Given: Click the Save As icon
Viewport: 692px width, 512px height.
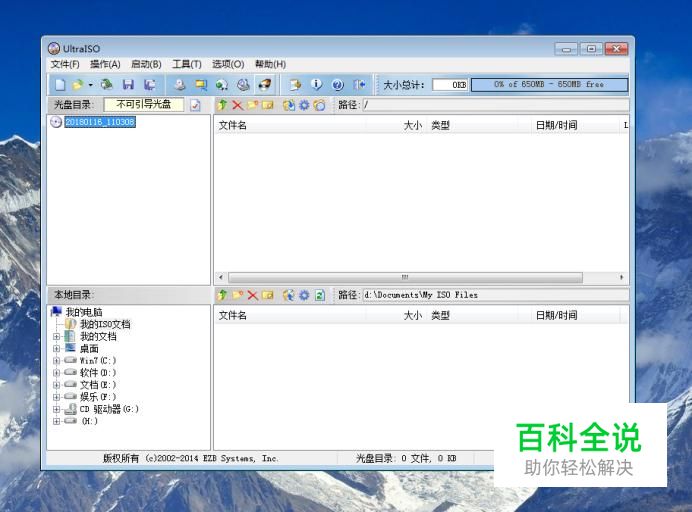Looking at the screenshot, I should pyautogui.click(x=150, y=84).
